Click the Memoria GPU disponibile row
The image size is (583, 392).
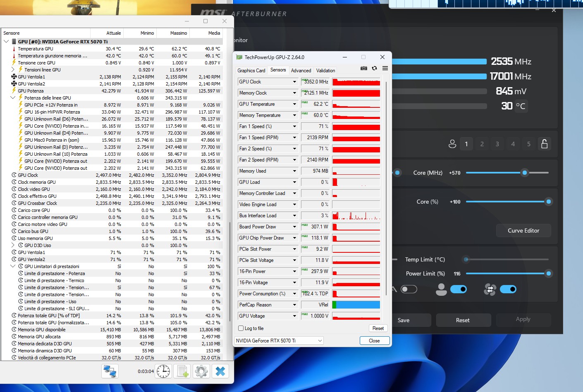(112, 330)
